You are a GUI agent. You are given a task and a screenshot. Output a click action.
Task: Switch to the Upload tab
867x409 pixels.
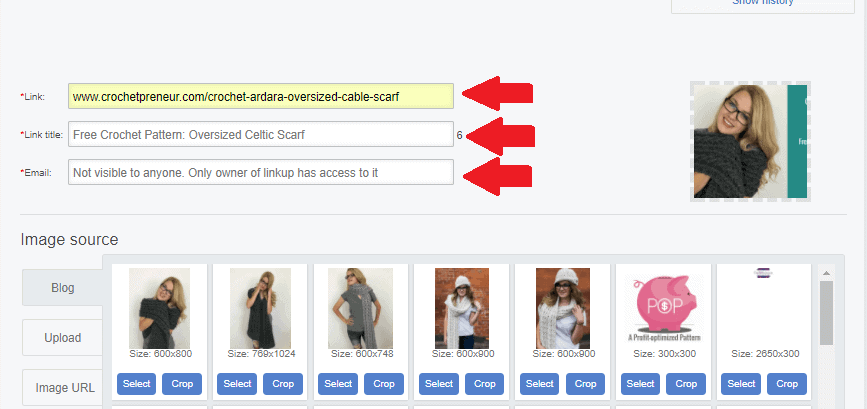pos(62,338)
